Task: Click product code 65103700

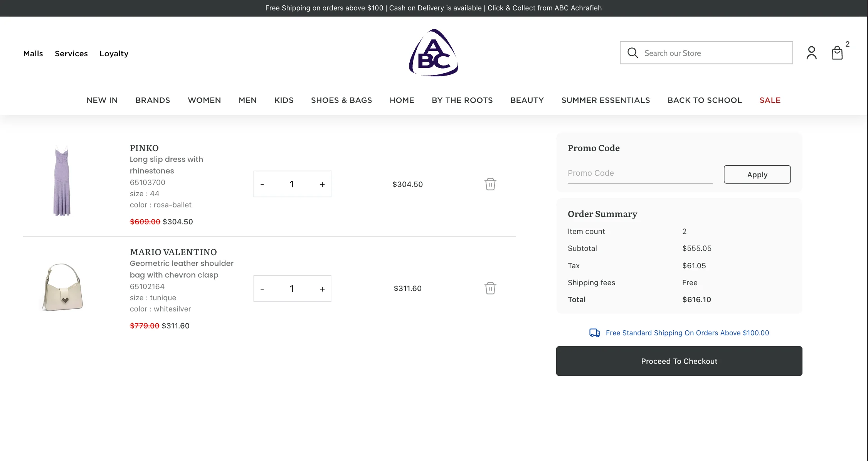Action: (148, 182)
